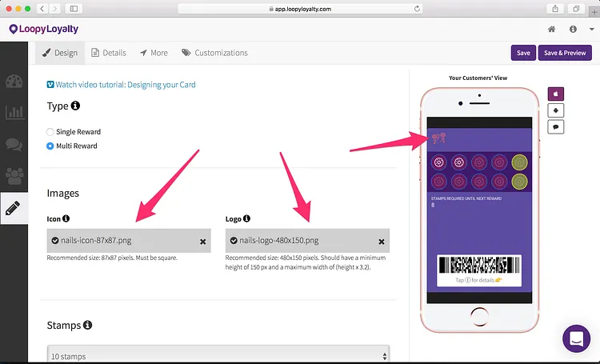This screenshot has width=600, height=364.
Task: Click the nails-icon-87x87.png file field
Action: [x=129, y=241]
